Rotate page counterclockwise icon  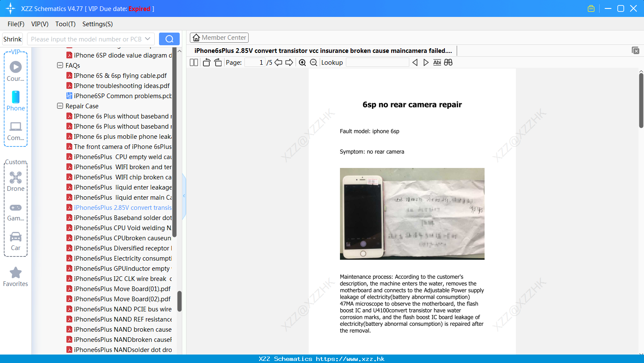(206, 62)
